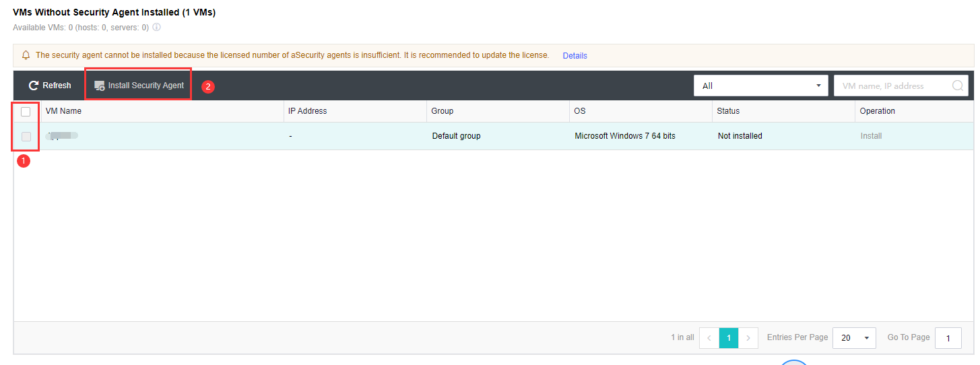Click the Refresh icon in toolbar
Viewport: 980px width, 365px height.
pyautogui.click(x=33, y=86)
